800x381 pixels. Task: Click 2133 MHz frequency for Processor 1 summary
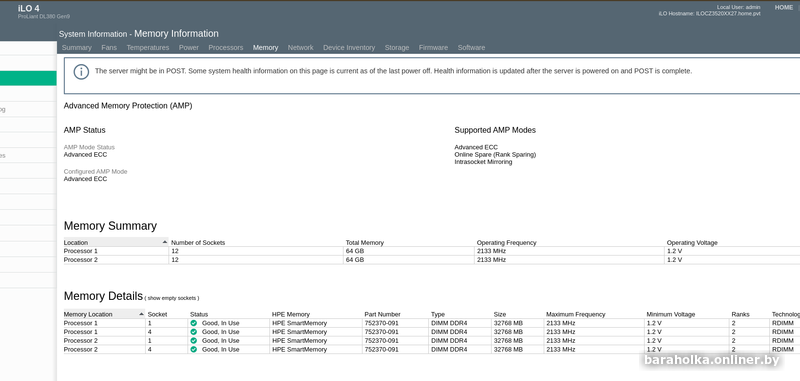click(491, 251)
